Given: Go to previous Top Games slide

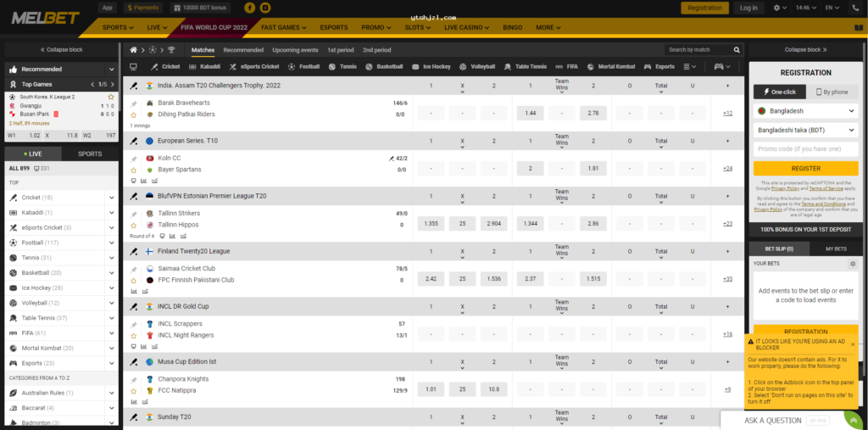Looking at the screenshot, I should coord(92,85).
